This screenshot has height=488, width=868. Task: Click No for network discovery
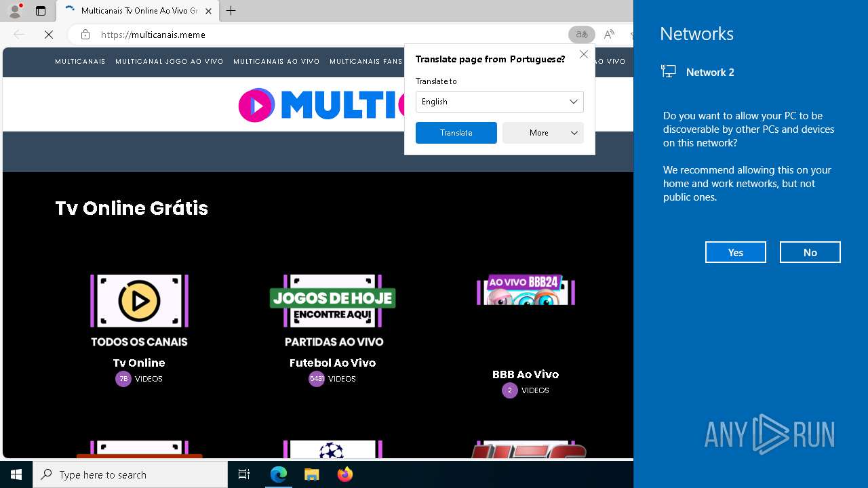[810, 252]
